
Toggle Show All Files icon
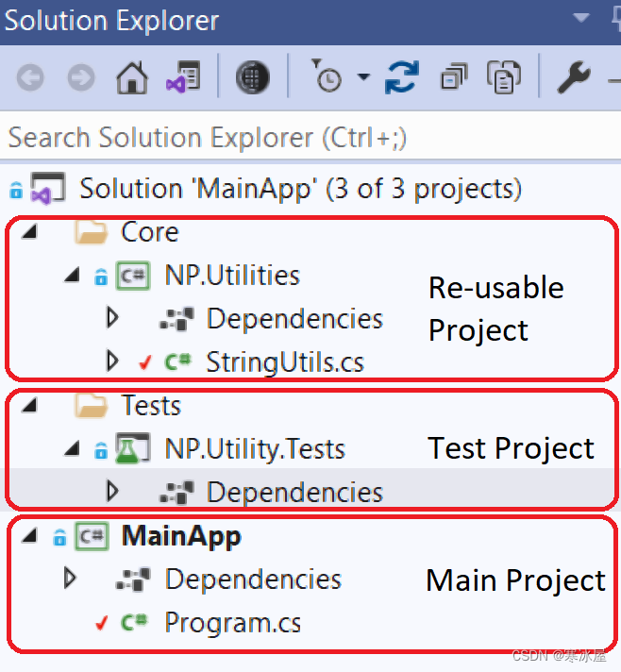(x=504, y=77)
